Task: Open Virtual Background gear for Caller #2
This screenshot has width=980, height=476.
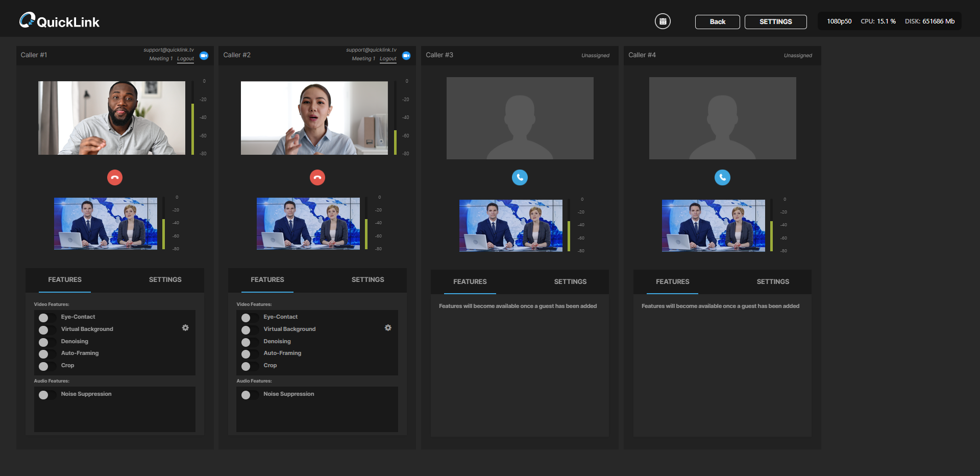Action: pyautogui.click(x=388, y=328)
